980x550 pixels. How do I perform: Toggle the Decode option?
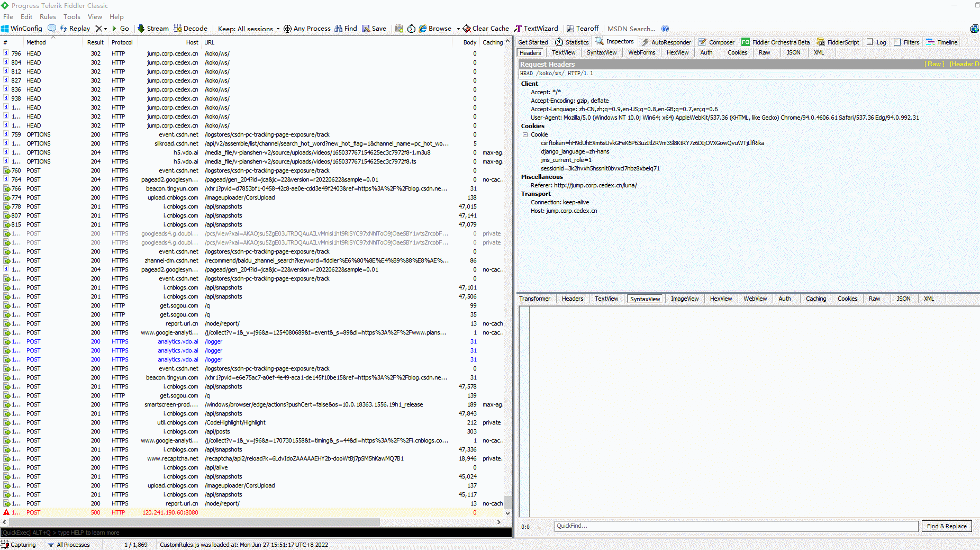coord(190,29)
